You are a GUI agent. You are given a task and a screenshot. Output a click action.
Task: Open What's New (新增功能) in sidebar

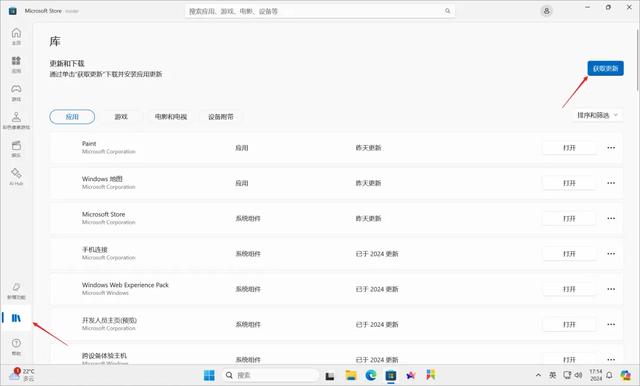tap(16, 291)
